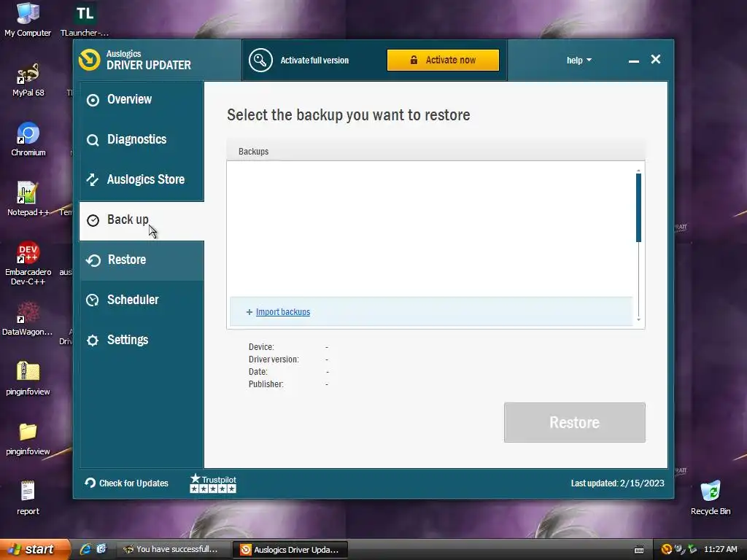747x560 pixels.
Task: Open the Overview section
Action: coord(142,99)
